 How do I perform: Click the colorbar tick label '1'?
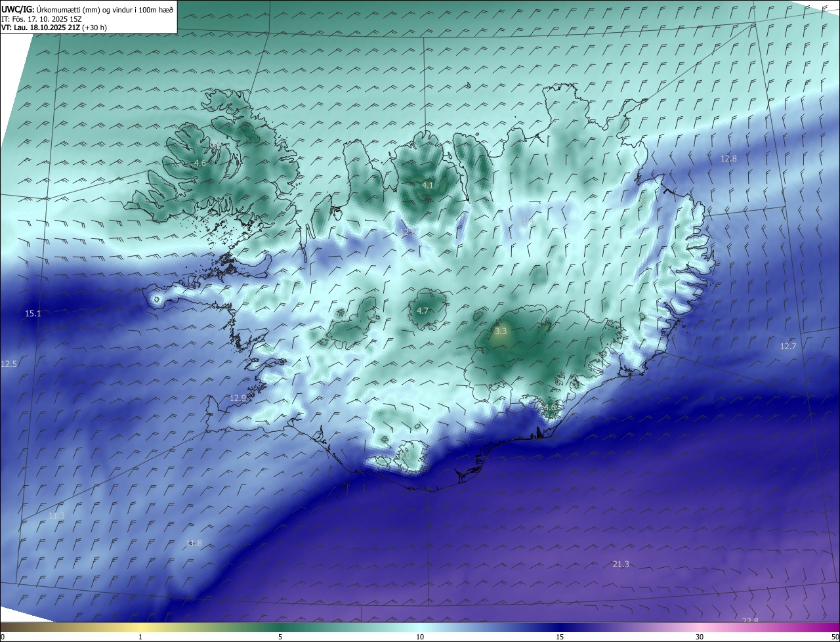point(140,637)
